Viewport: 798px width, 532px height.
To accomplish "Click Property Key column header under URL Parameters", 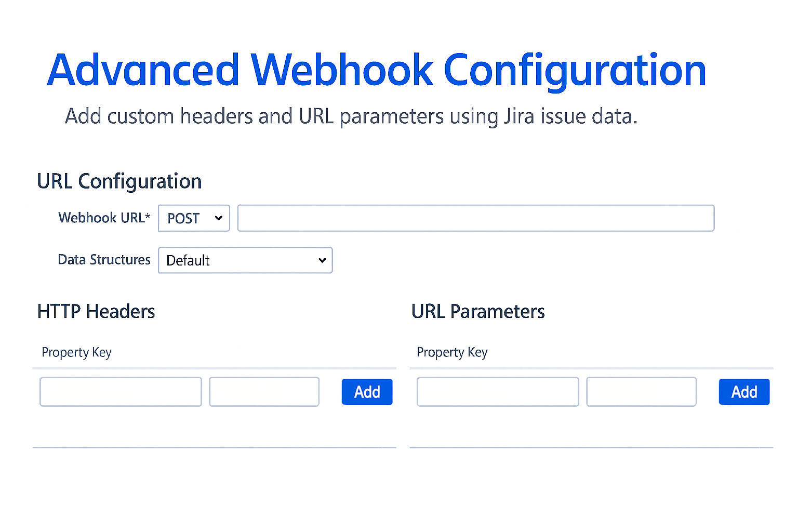I will coord(452,352).
